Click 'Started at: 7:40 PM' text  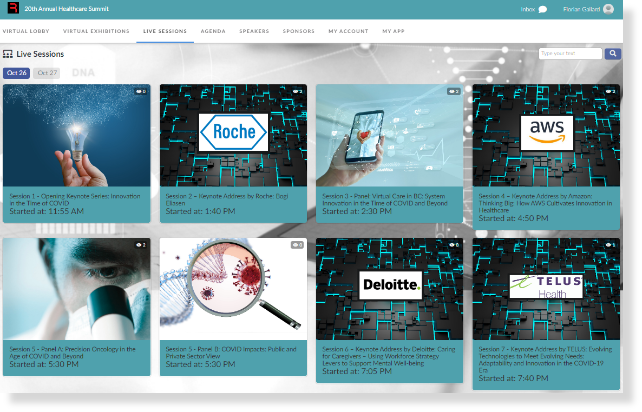point(513,378)
